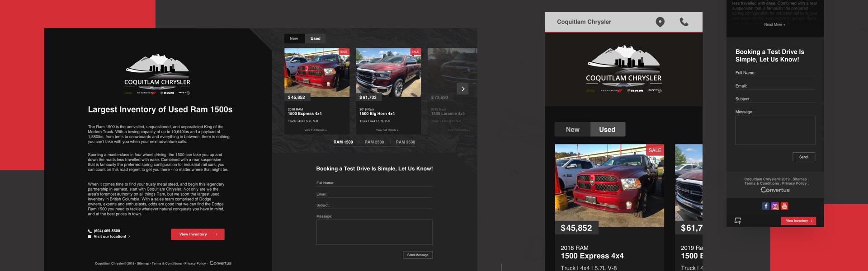Screen dimensions: 868x271
Task: Click the mobile form Subject field
Action: pos(775,99)
